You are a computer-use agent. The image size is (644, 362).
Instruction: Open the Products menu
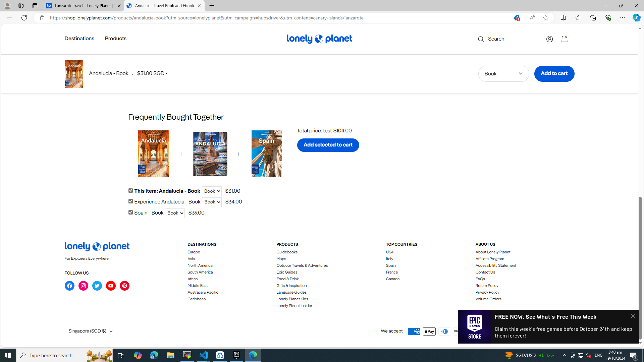click(115, 39)
